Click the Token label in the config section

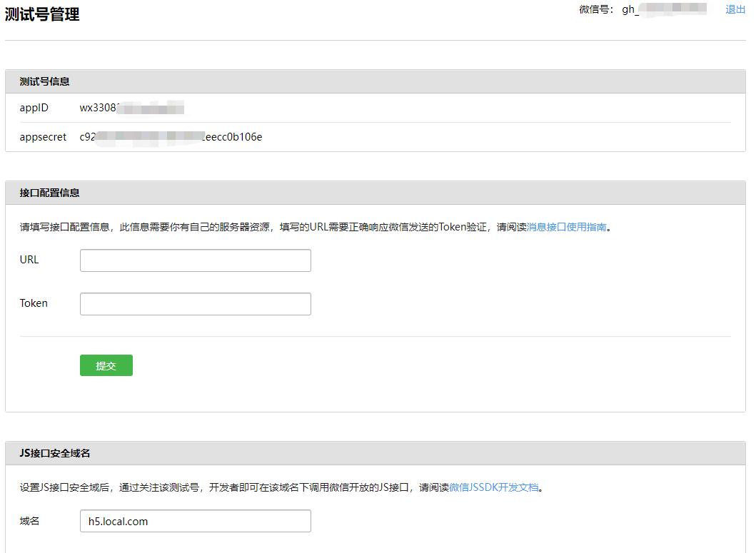pyautogui.click(x=34, y=303)
